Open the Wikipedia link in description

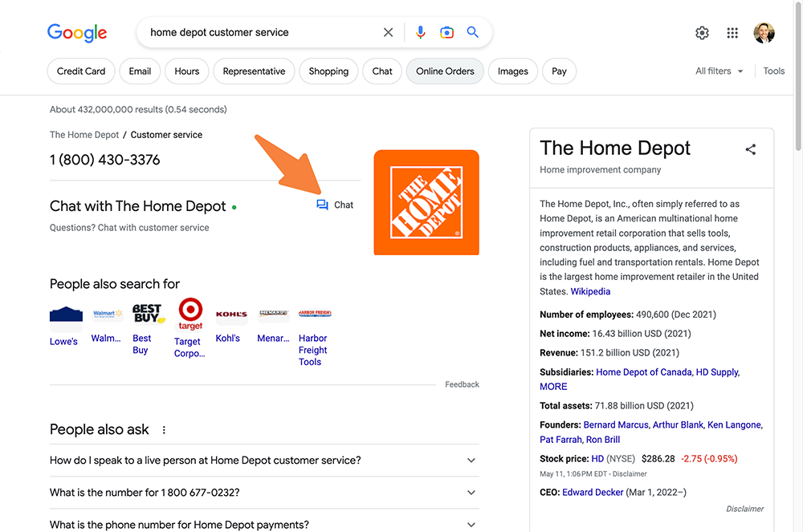[x=590, y=291]
